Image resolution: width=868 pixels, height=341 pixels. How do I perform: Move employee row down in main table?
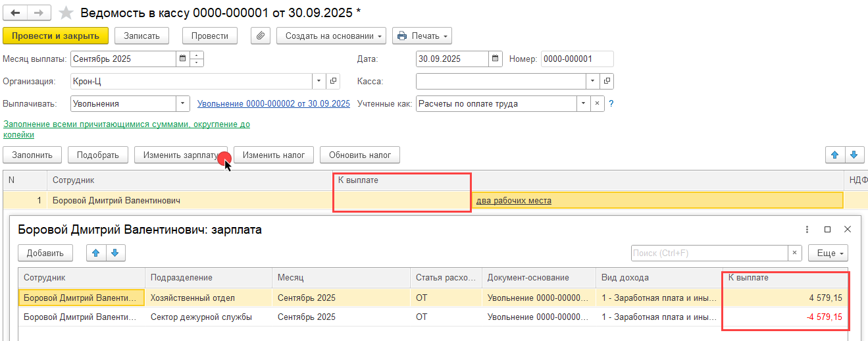point(854,155)
